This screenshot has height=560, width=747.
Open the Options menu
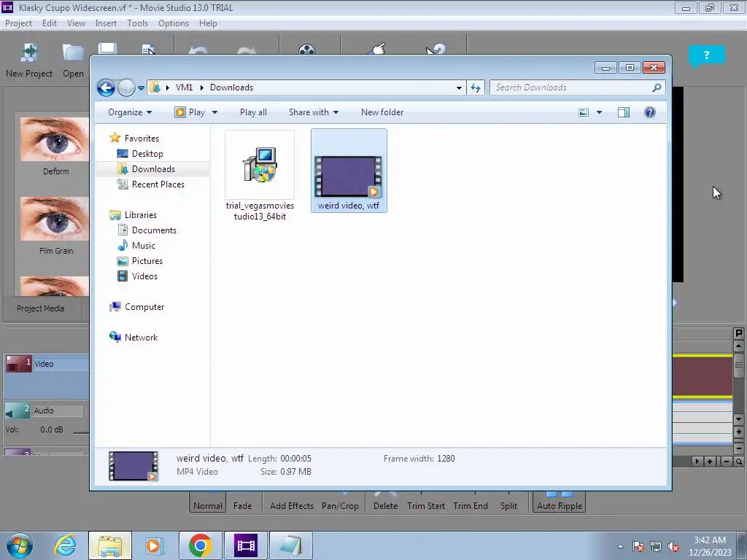[174, 23]
